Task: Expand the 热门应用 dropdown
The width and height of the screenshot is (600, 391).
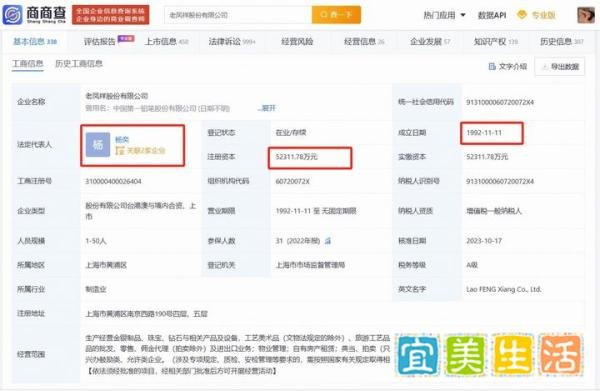Action: [444, 15]
